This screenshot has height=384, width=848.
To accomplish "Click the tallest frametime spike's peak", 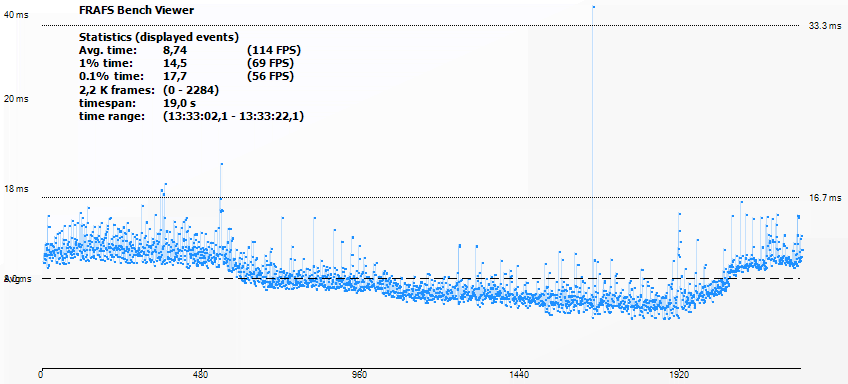I will click(x=593, y=7).
